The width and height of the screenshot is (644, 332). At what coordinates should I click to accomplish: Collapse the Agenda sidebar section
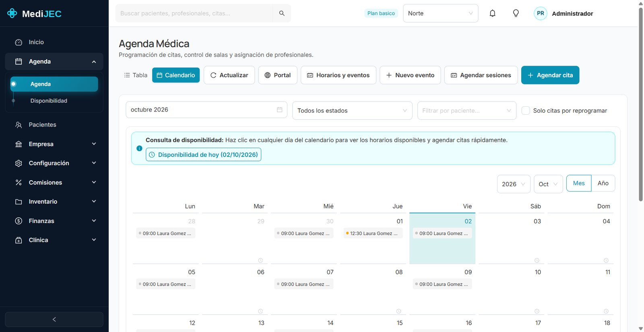[54, 62]
